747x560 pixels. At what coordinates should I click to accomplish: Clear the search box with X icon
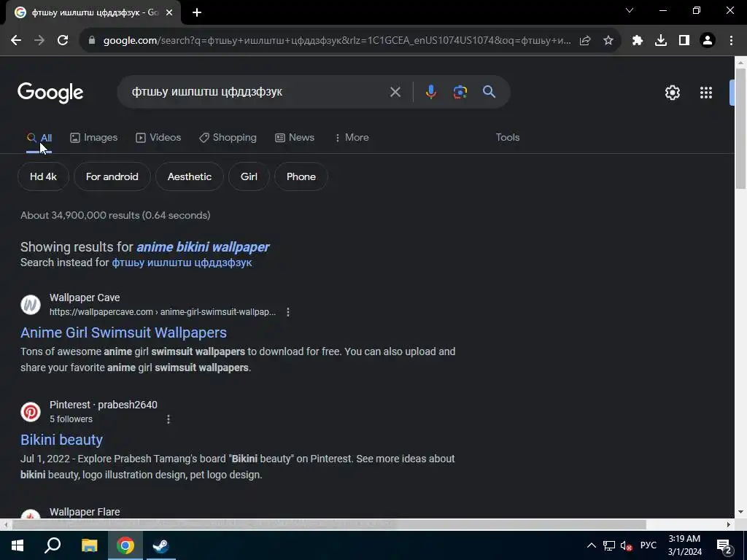coord(395,92)
